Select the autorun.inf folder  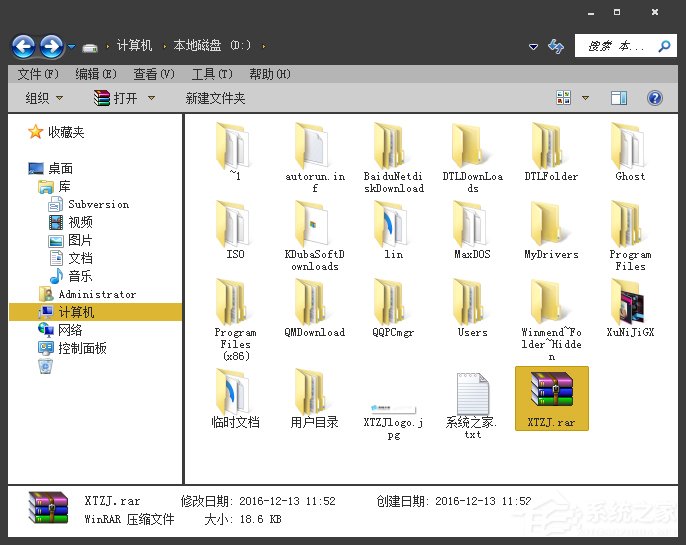click(x=315, y=157)
